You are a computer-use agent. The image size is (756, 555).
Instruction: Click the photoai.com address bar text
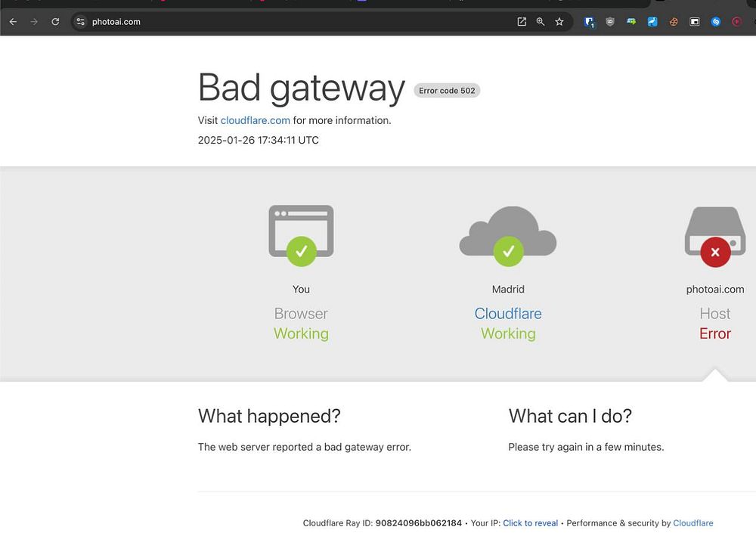click(x=116, y=22)
